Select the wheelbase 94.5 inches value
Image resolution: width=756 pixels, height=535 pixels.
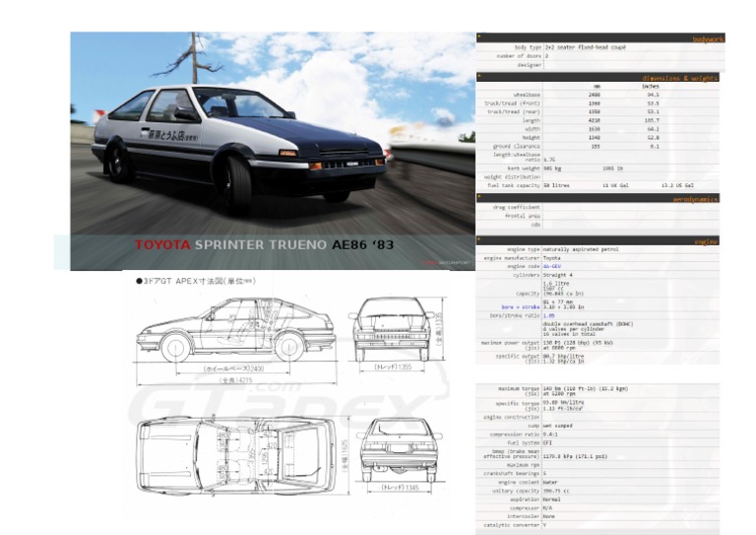click(653, 95)
